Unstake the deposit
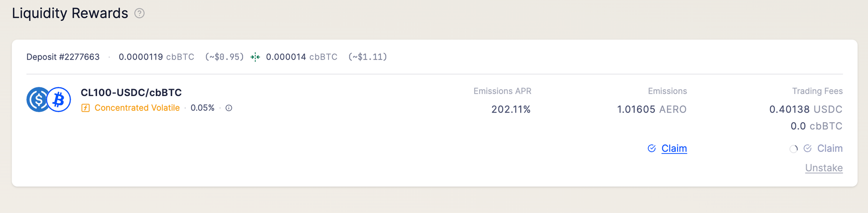 [824, 168]
